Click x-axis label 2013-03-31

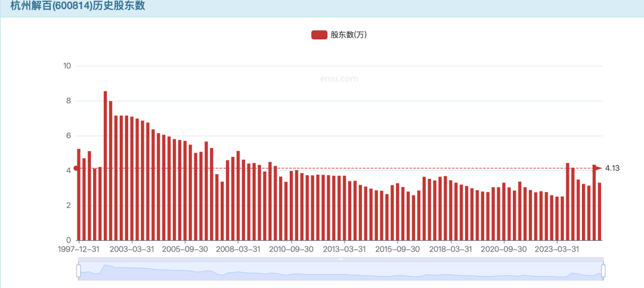click(x=344, y=249)
